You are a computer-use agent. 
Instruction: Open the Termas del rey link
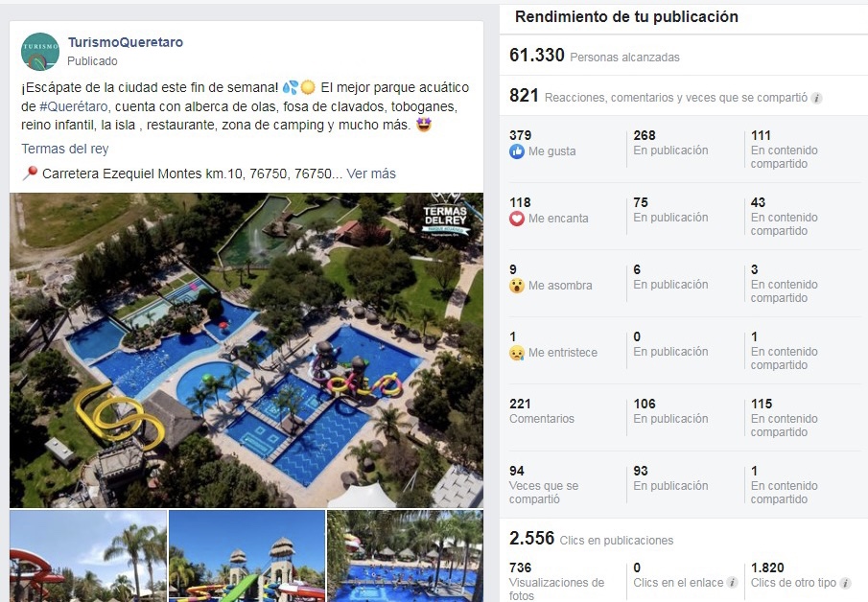(65, 149)
